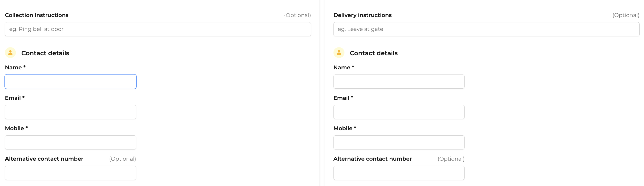Focus the Collection instructions input field
644x186 pixels.
tap(158, 29)
